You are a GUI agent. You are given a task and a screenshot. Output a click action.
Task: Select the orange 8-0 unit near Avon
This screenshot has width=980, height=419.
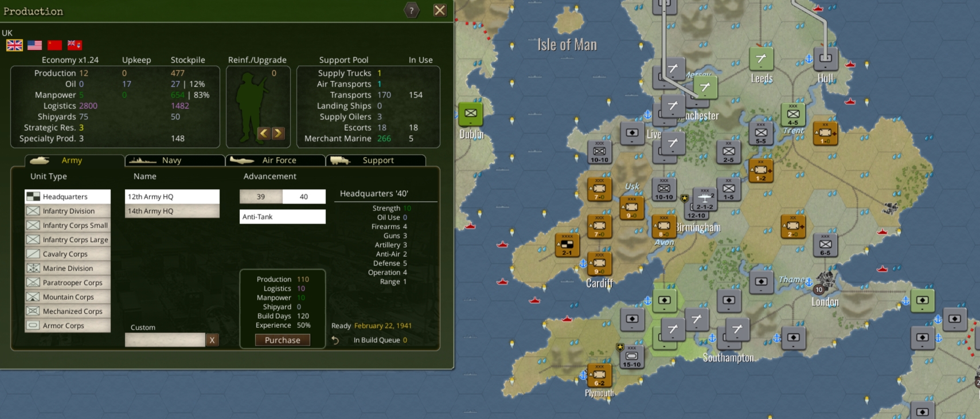point(664,227)
